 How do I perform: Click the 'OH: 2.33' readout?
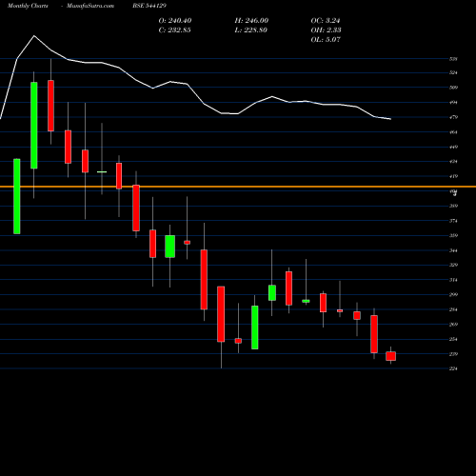pos(326,30)
